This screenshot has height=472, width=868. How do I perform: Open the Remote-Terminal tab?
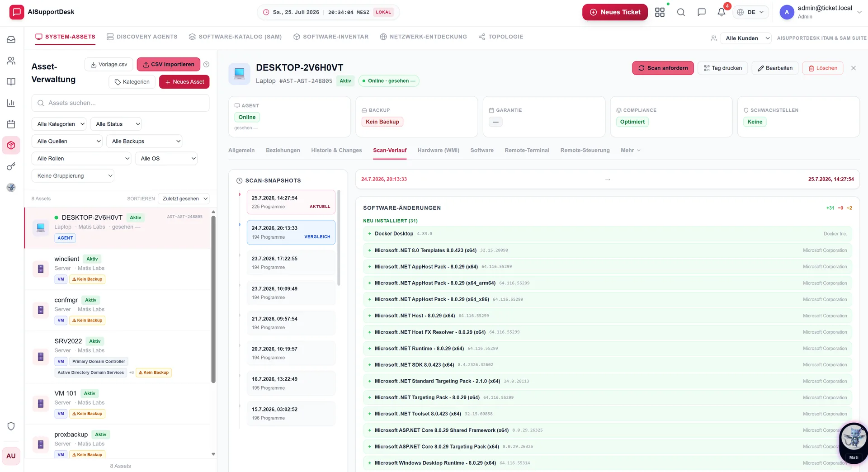tap(527, 150)
